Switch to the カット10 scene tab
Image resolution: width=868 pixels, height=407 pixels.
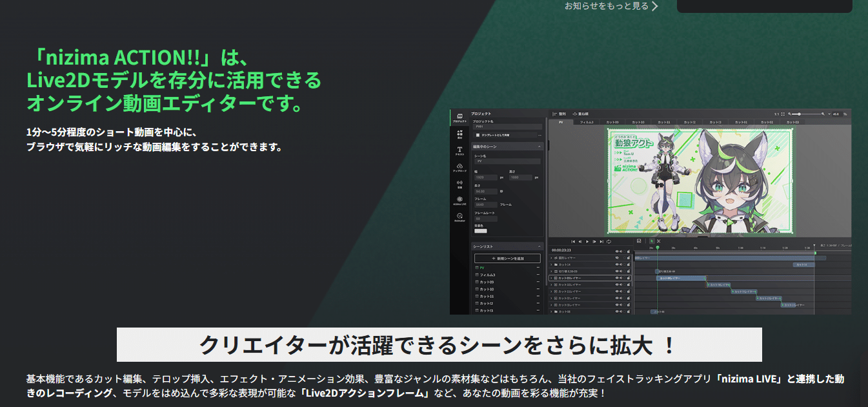point(638,121)
